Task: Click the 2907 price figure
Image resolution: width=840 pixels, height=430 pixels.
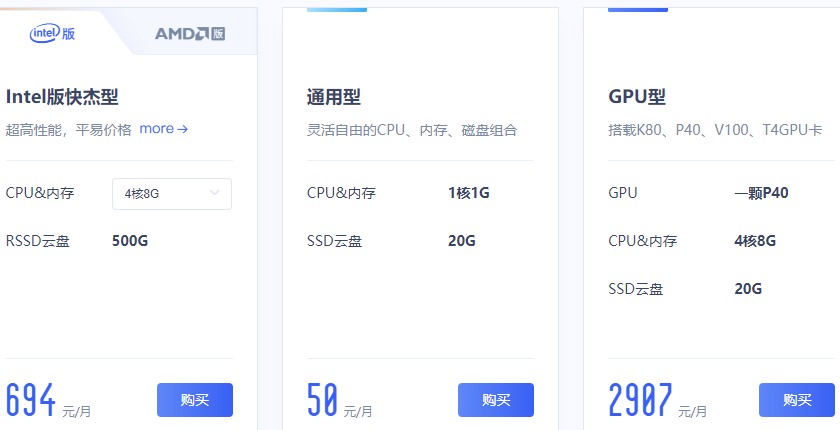Action: tap(640, 400)
